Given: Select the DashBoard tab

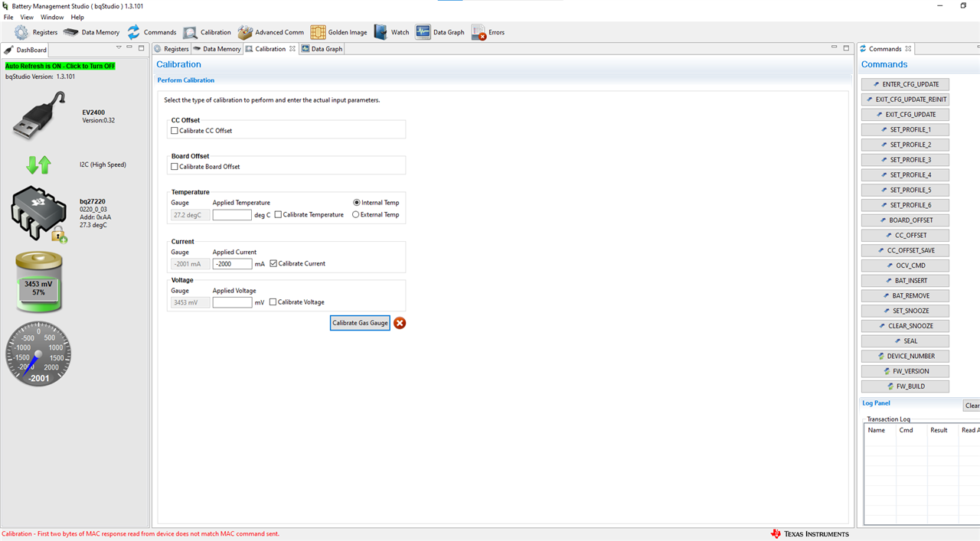Looking at the screenshot, I should point(26,50).
